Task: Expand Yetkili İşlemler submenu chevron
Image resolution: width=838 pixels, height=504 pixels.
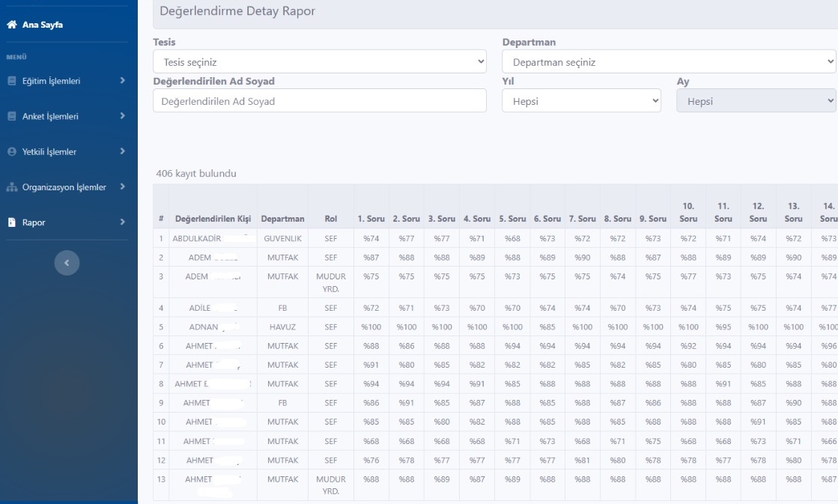Action: point(122,151)
